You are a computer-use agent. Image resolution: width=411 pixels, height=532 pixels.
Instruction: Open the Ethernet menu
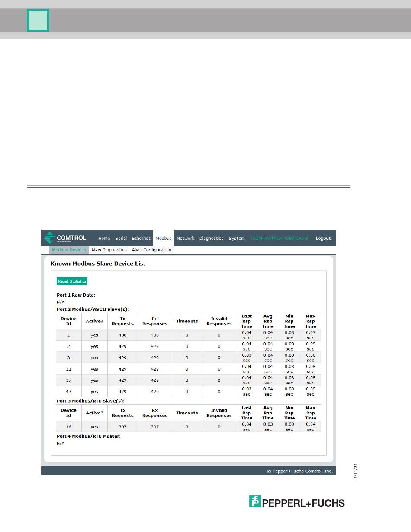click(x=141, y=238)
